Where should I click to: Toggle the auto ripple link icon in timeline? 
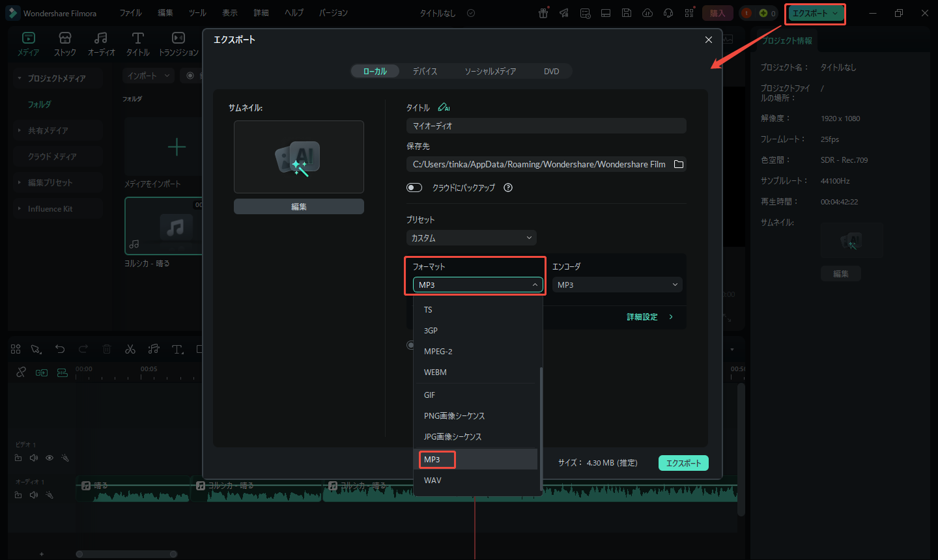tap(42, 372)
